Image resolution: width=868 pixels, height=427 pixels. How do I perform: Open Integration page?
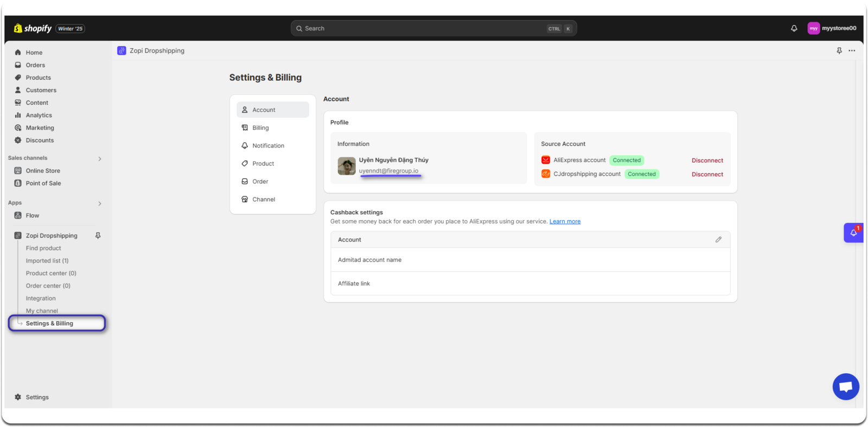click(41, 298)
